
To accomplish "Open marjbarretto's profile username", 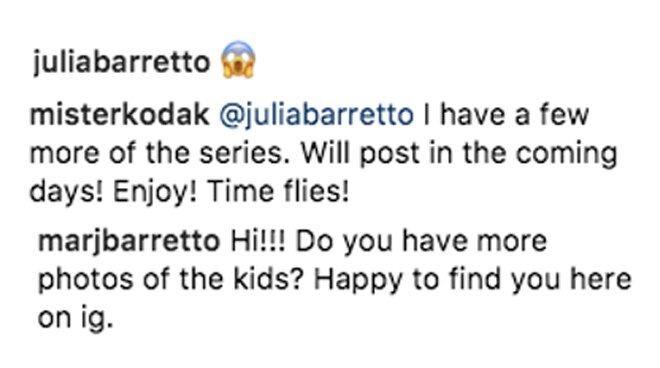I will click(129, 242).
